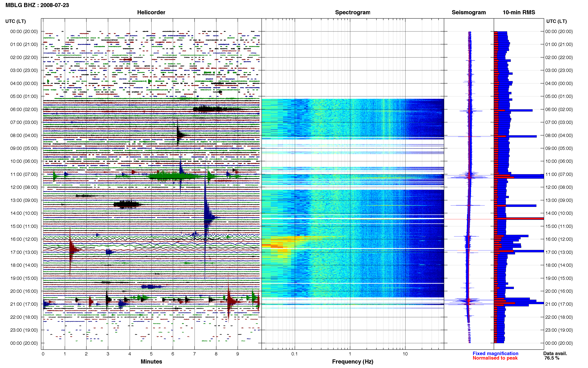Click left time label 14:00 (10:00)

[24, 213]
